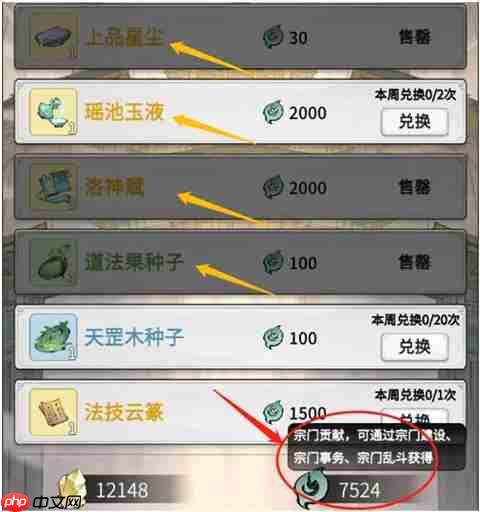The image size is (480, 512).
Task: Select the 天罡木种子 item name
Action: click(134, 337)
